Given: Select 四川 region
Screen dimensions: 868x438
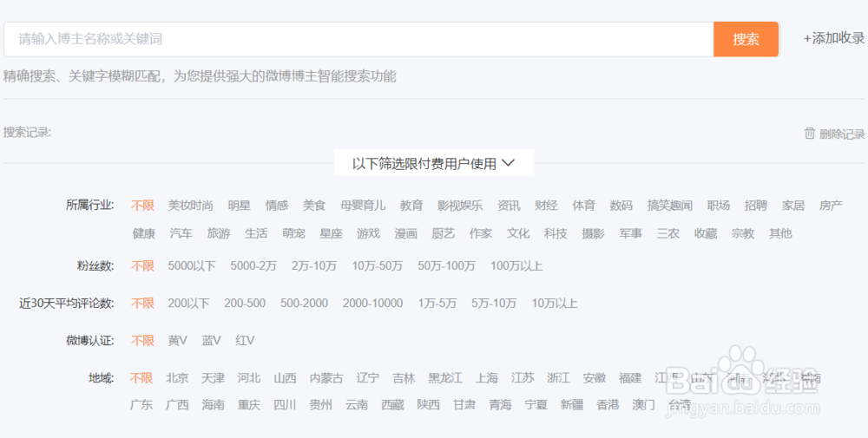Looking at the screenshot, I should 285,405.
